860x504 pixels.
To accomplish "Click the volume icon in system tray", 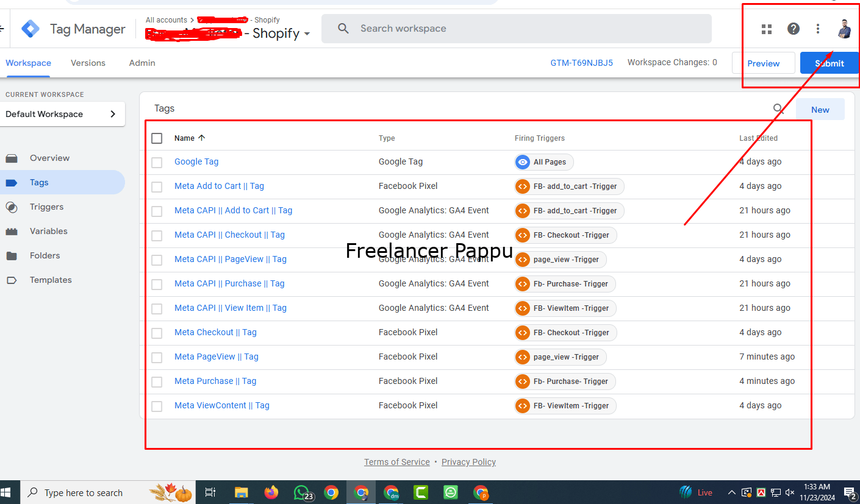I will coord(790,492).
